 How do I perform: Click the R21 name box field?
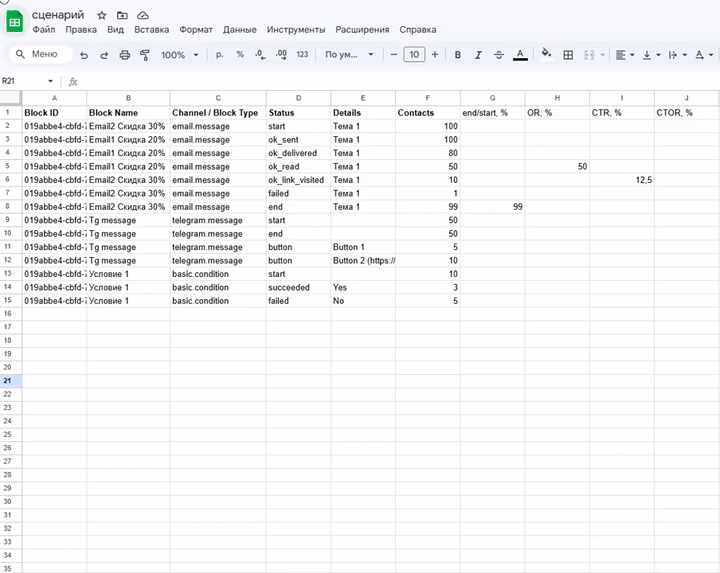click(24, 81)
